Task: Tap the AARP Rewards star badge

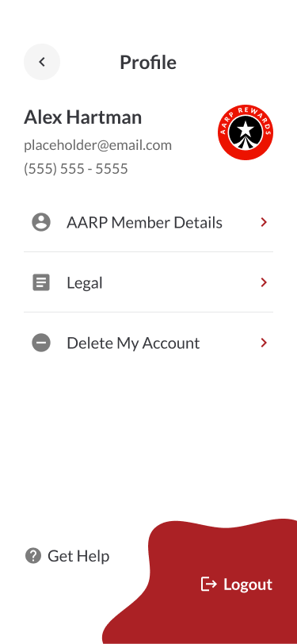Action: (246, 132)
